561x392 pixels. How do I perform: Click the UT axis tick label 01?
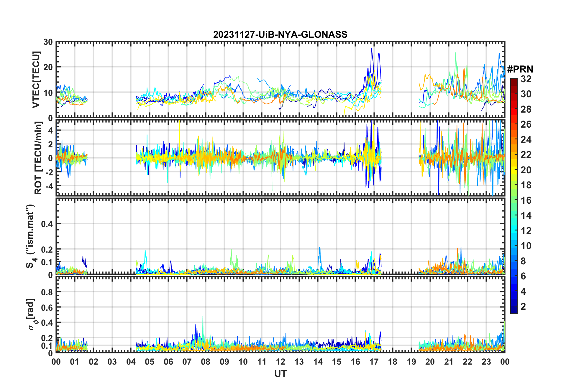(x=75, y=362)
